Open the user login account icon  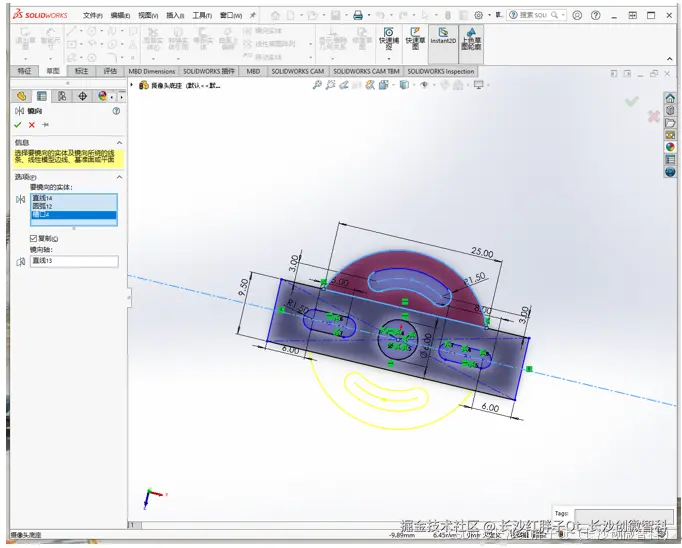click(577, 15)
